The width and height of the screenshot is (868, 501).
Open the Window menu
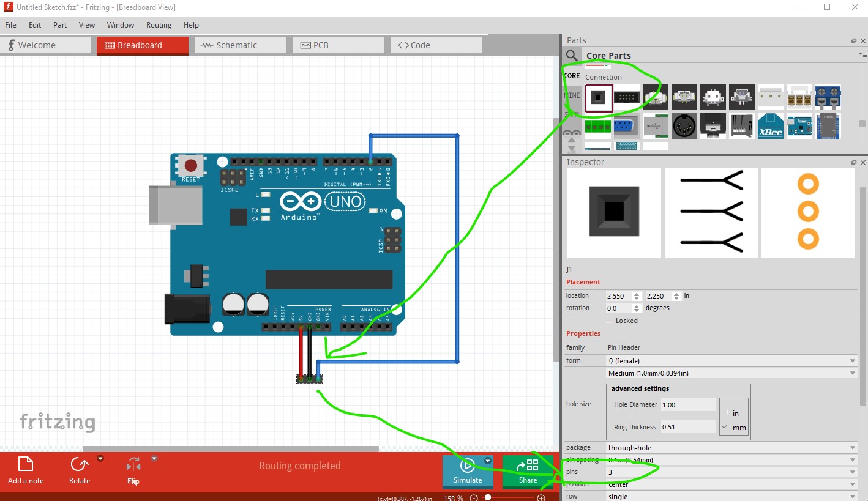(121, 25)
